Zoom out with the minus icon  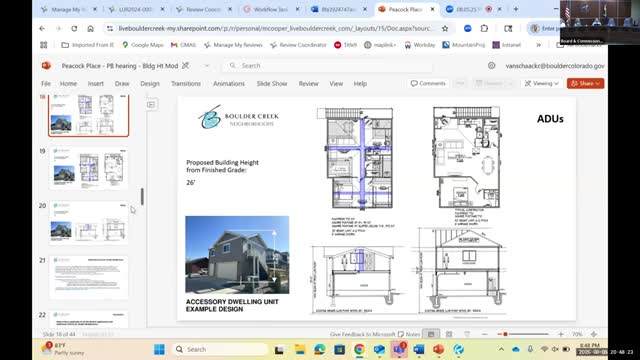tap(484, 334)
